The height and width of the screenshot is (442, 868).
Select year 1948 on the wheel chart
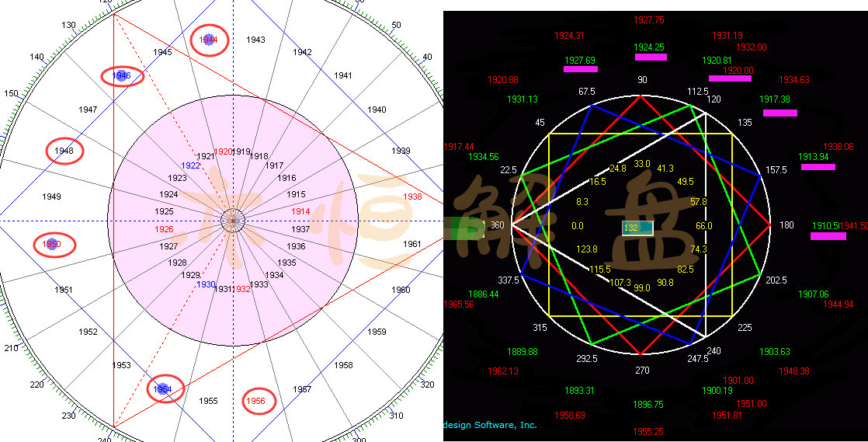pyautogui.click(x=64, y=151)
